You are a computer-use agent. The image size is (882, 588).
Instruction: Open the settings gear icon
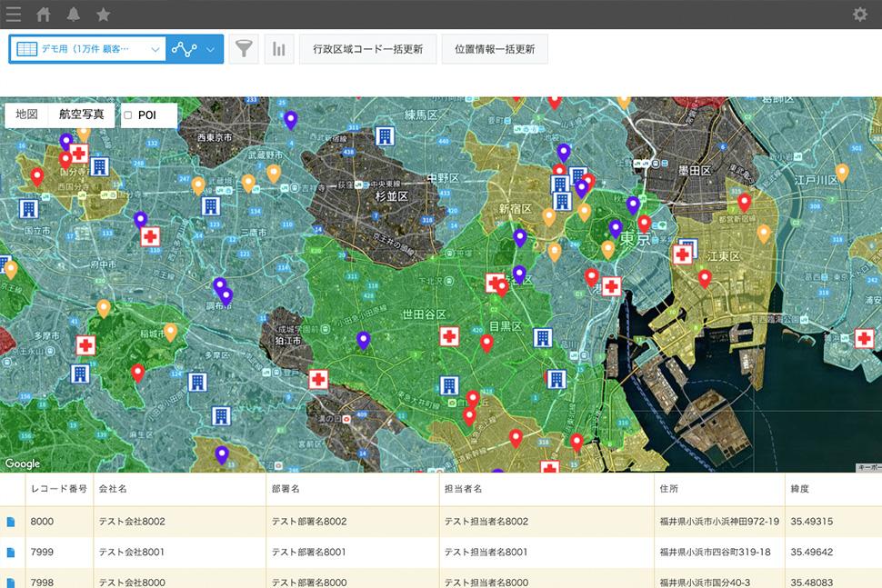point(859,14)
